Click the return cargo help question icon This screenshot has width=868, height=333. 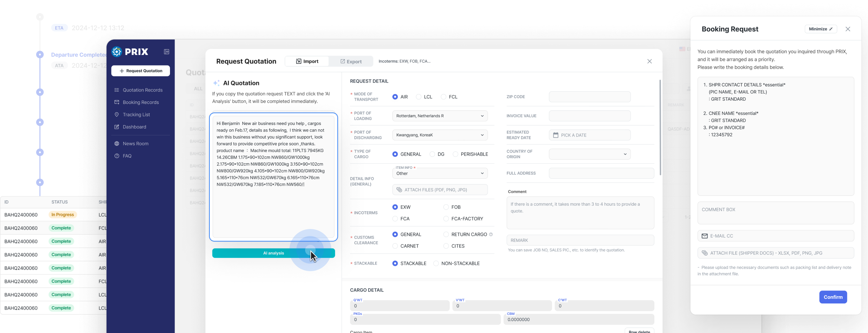(491, 235)
